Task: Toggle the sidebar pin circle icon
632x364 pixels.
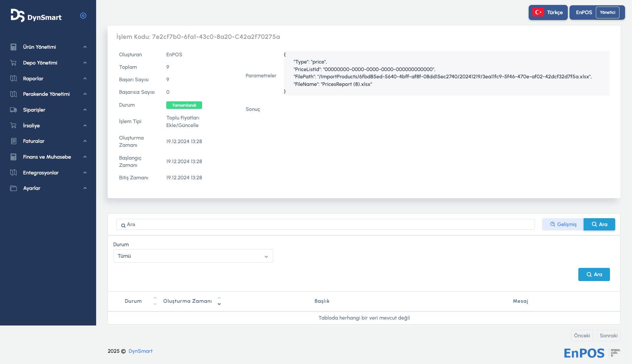Action: tap(83, 16)
